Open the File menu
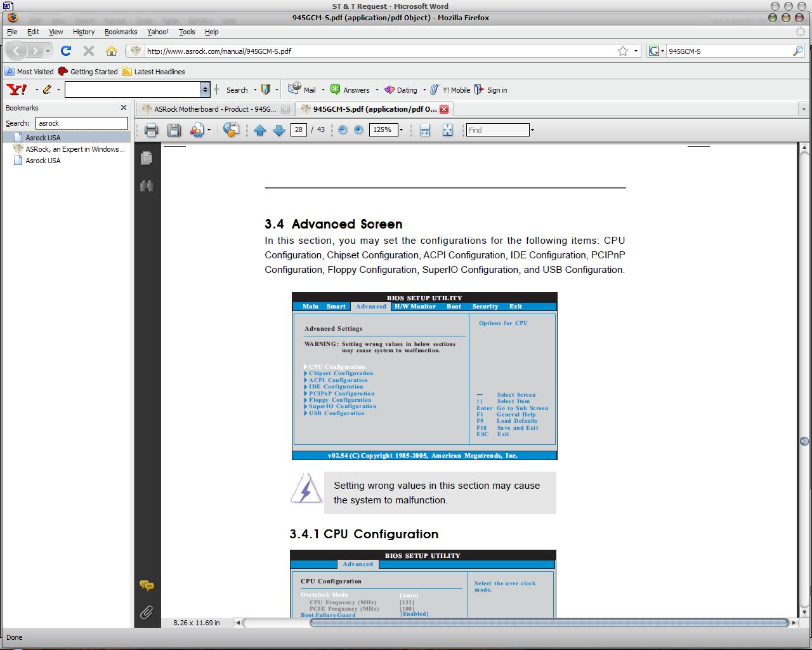 pyautogui.click(x=12, y=32)
